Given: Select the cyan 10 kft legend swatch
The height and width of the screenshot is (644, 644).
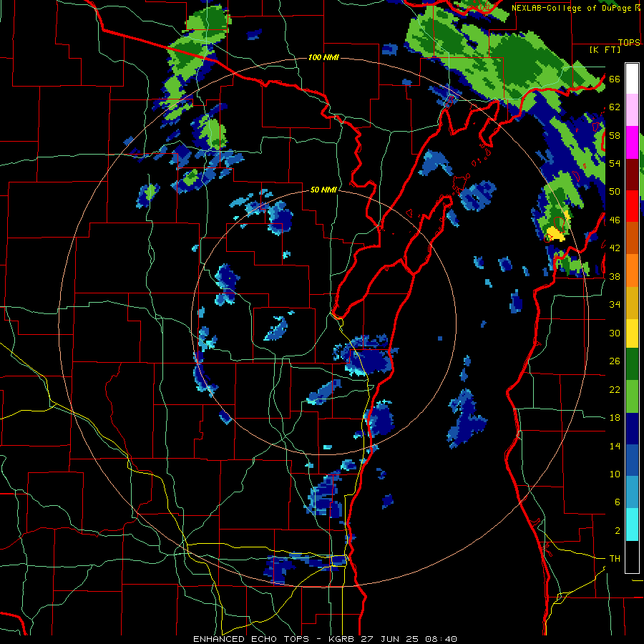Looking at the screenshot, I should [632, 525].
